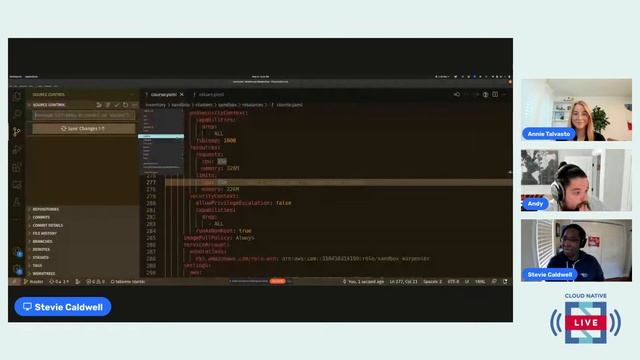Expand the STASHES section
Screen dimensions: 640x360
[x=41, y=258]
